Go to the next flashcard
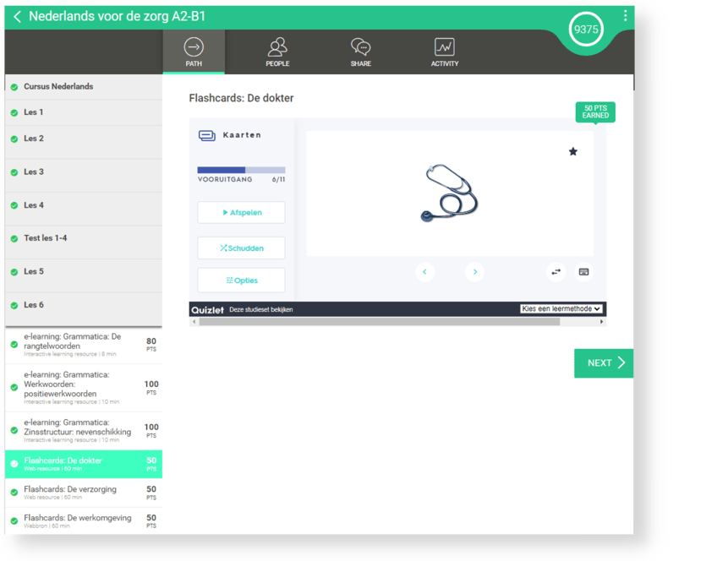 474,272
